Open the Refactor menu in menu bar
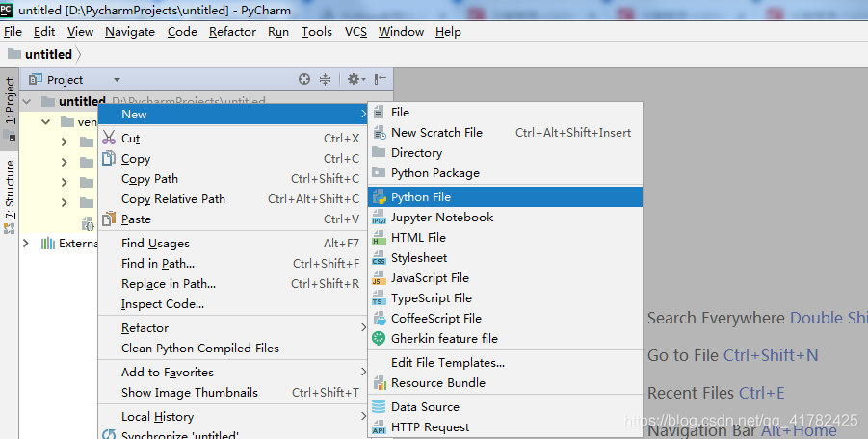This screenshot has width=868, height=439. [x=232, y=32]
